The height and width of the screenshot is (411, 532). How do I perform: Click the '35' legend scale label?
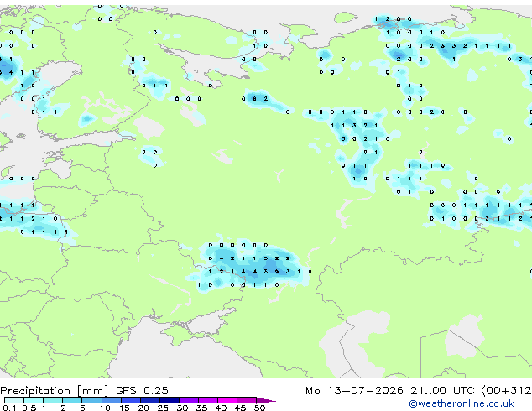point(201,408)
